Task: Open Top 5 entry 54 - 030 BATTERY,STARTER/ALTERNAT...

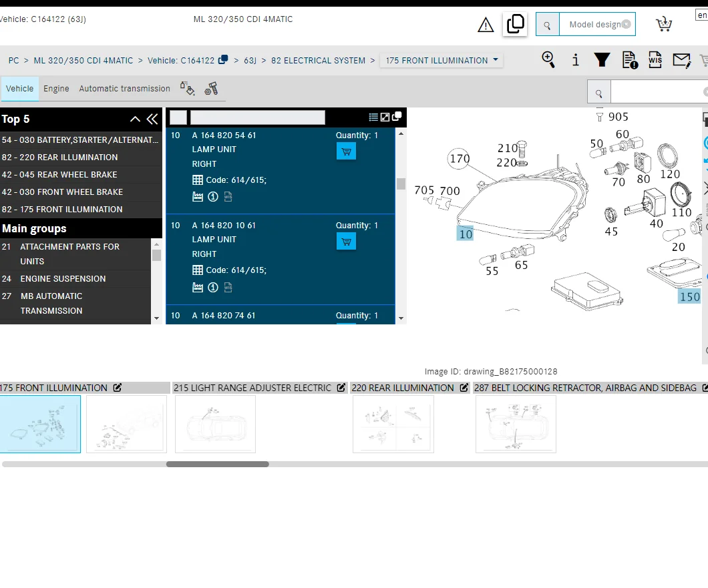Action: (81, 140)
